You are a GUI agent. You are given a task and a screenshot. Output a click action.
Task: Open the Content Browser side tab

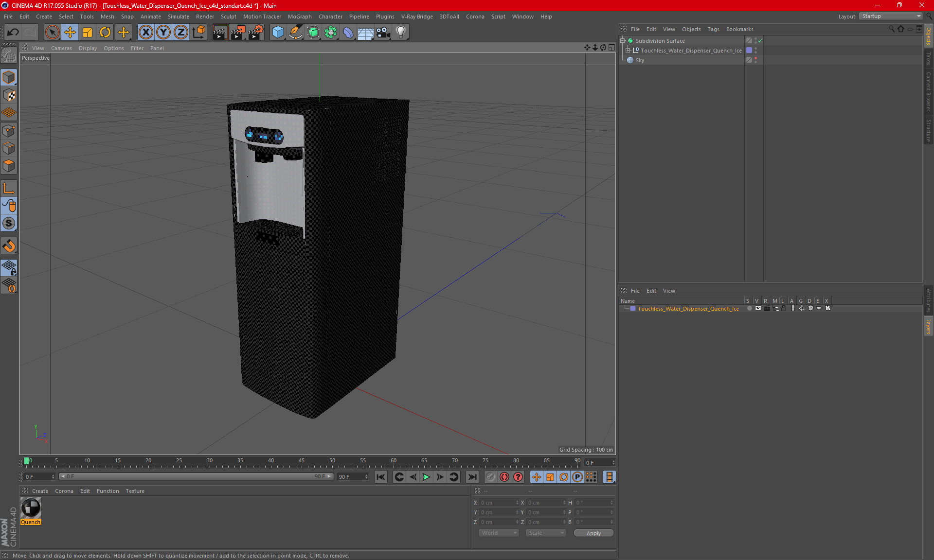click(928, 92)
